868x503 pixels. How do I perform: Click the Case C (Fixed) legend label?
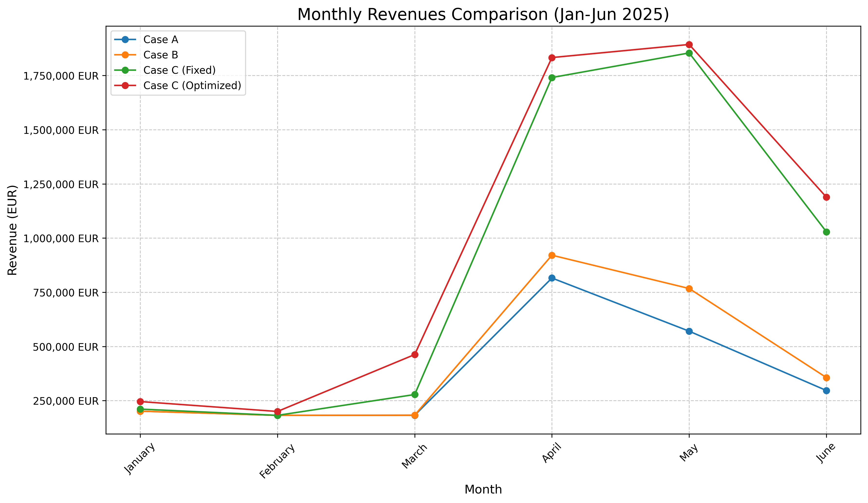click(179, 70)
